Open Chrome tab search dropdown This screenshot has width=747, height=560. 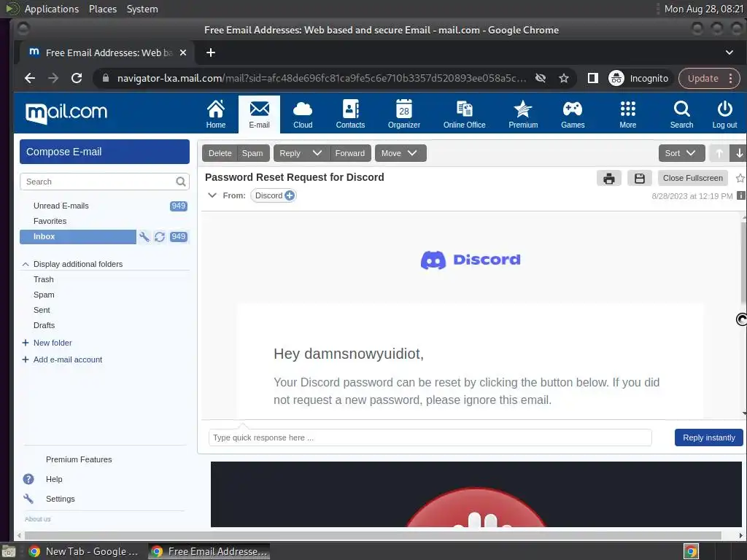[x=729, y=52]
